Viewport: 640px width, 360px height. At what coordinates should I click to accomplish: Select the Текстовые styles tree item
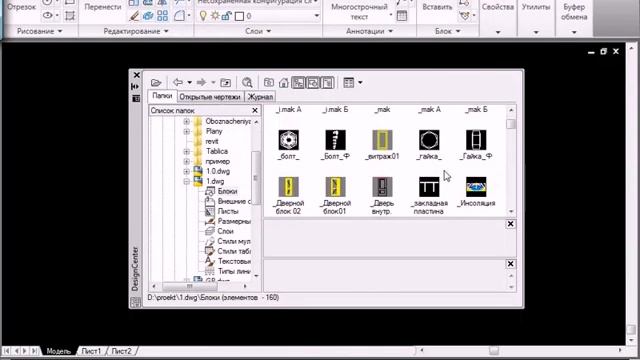pos(234,261)
